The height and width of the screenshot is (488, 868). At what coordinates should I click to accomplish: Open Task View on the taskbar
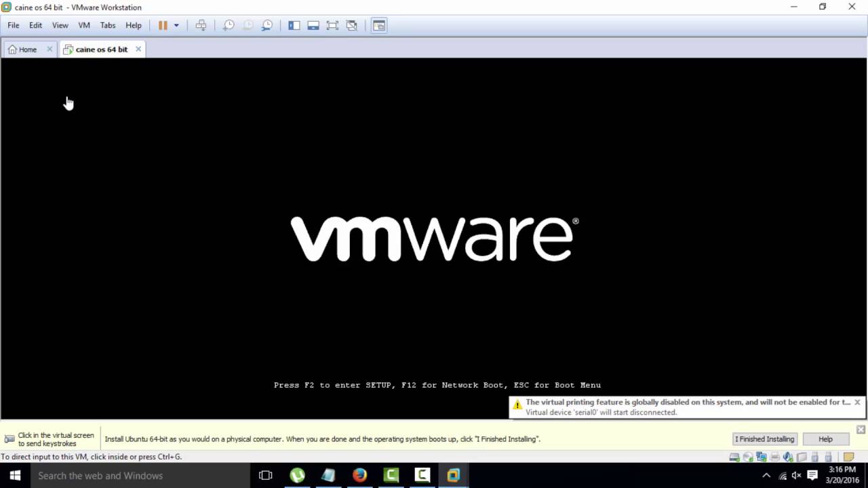pyautogui.click(x=266, y=476)
